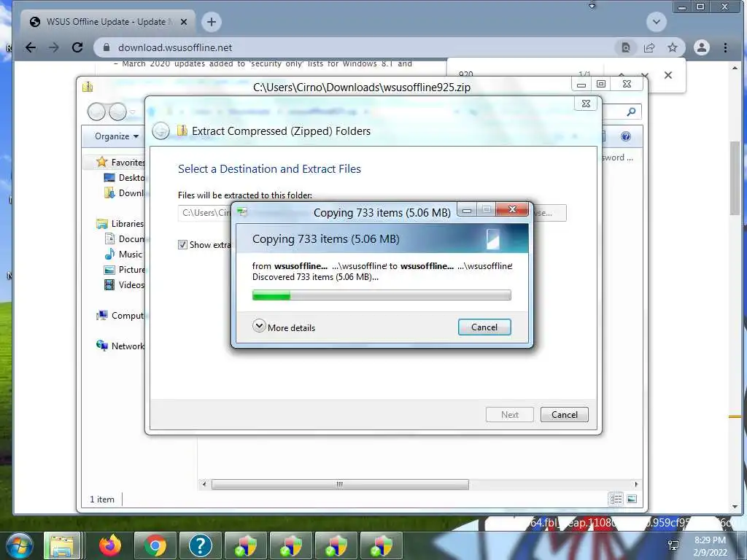Close the WSUS Offline Update tab

tap(184, 22)
